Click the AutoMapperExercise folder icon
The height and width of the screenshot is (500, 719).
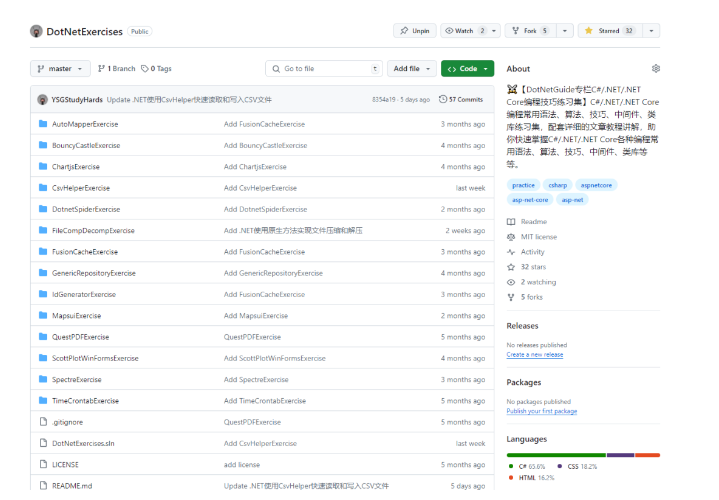tap(43, 124)
